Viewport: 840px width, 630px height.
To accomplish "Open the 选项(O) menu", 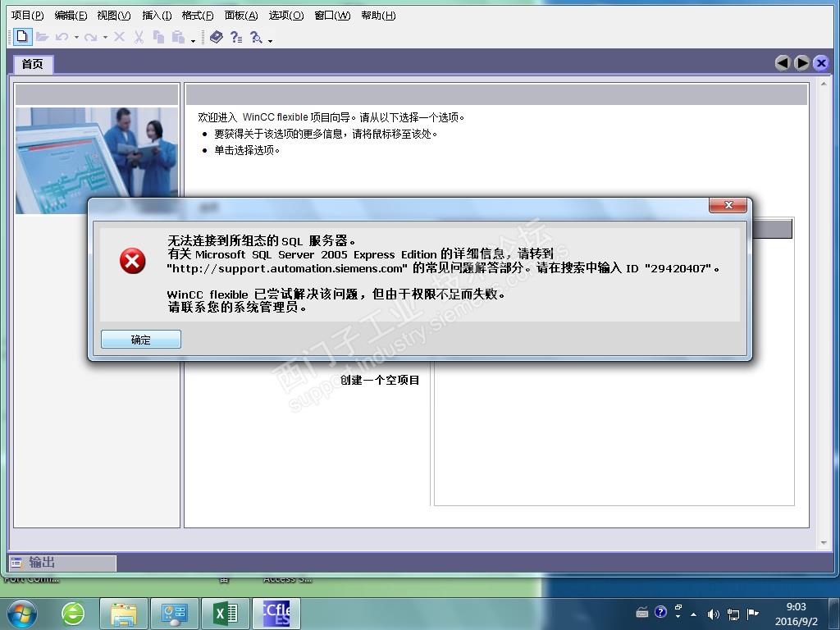I will (286, 16).
